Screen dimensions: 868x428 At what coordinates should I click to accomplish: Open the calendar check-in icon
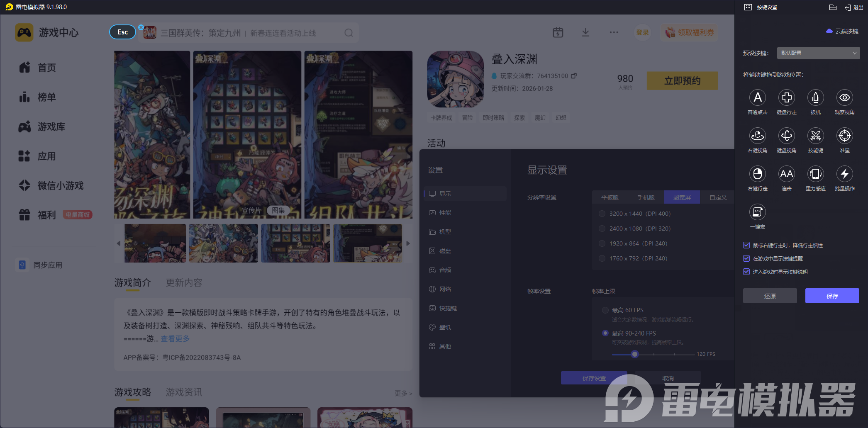(x=558, y=32)
